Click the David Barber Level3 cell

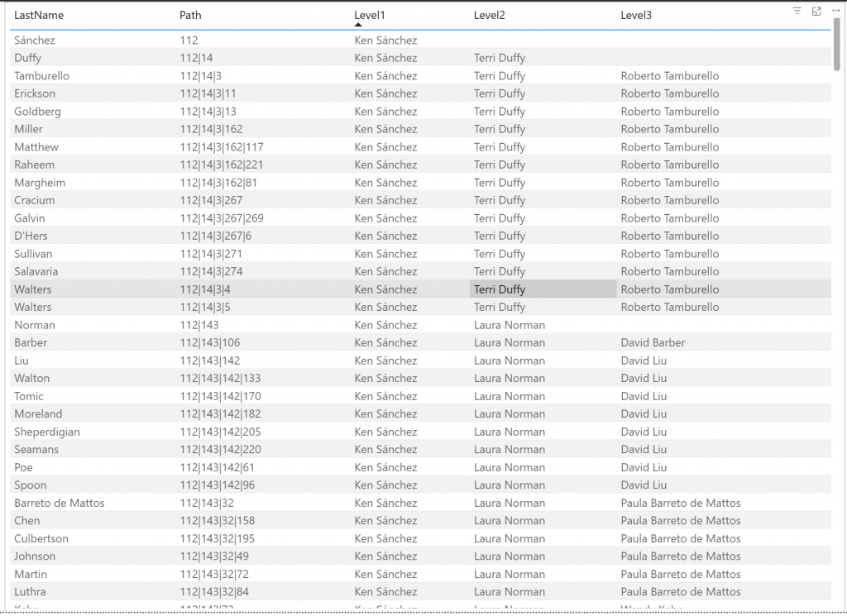tap(653, 342)
